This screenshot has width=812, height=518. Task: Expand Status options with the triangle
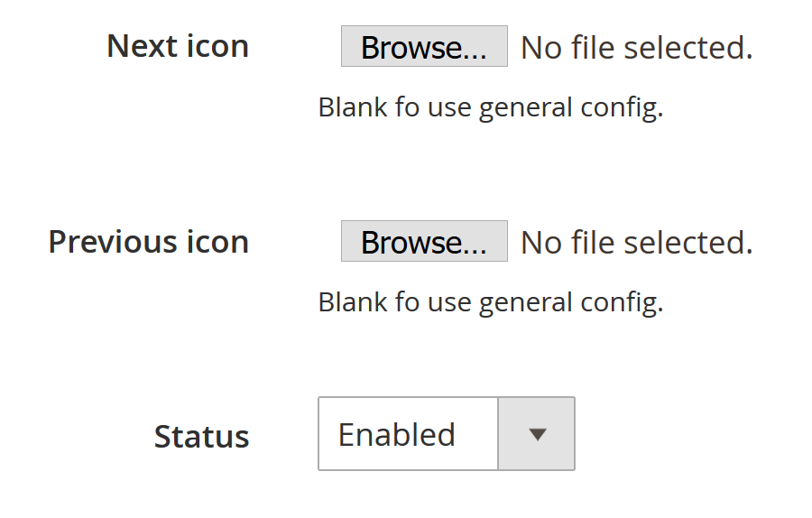pyautogui.click(x=537, y=434)
